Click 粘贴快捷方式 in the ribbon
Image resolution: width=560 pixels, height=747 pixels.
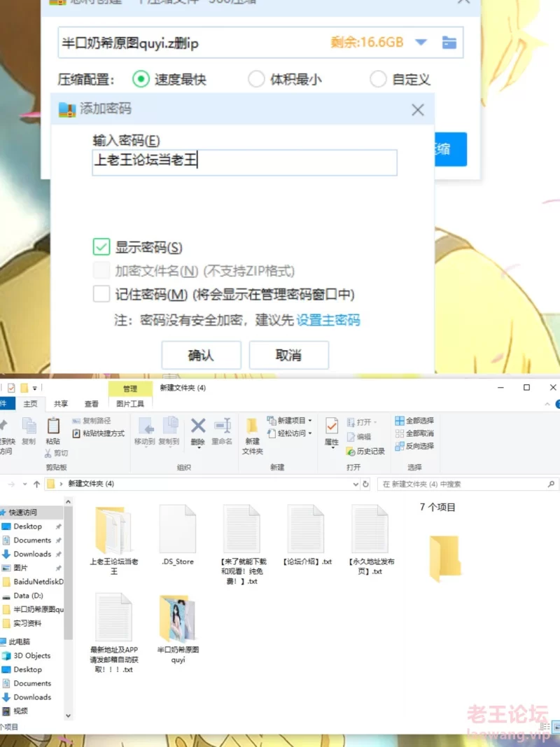click(x=98, y=433)
